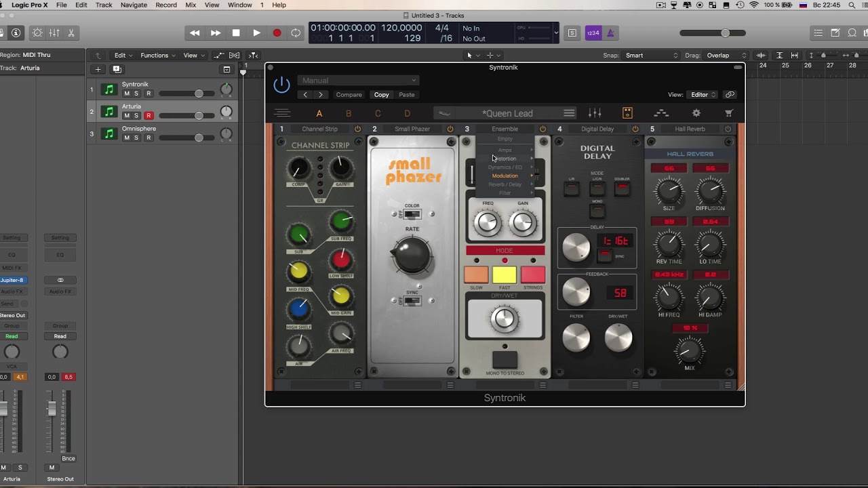Open Ensemble slot 3 effect selector
Viewport: 868px width, 488px height.
pyautogui.click(x=505, y=129)
